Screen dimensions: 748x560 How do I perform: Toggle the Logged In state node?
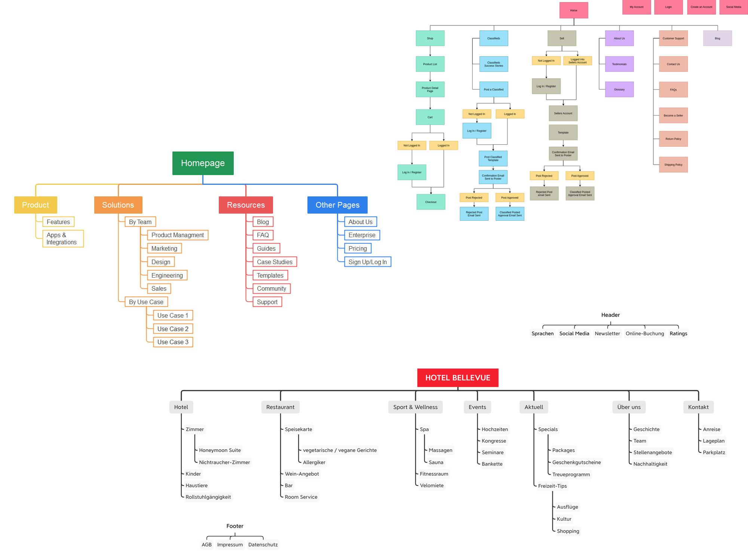click(x=444, y=145)
